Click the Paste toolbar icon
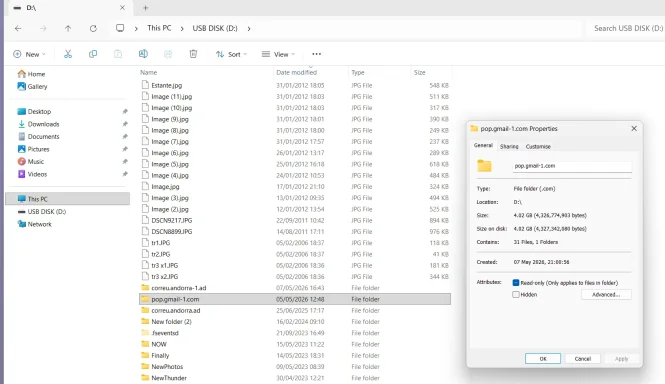 pyautogui.click(x=118, y=54)
